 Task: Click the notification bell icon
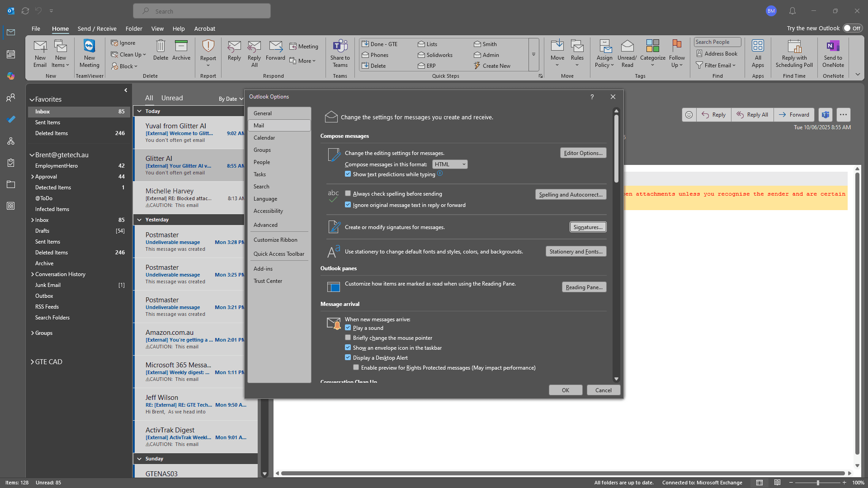793,11
